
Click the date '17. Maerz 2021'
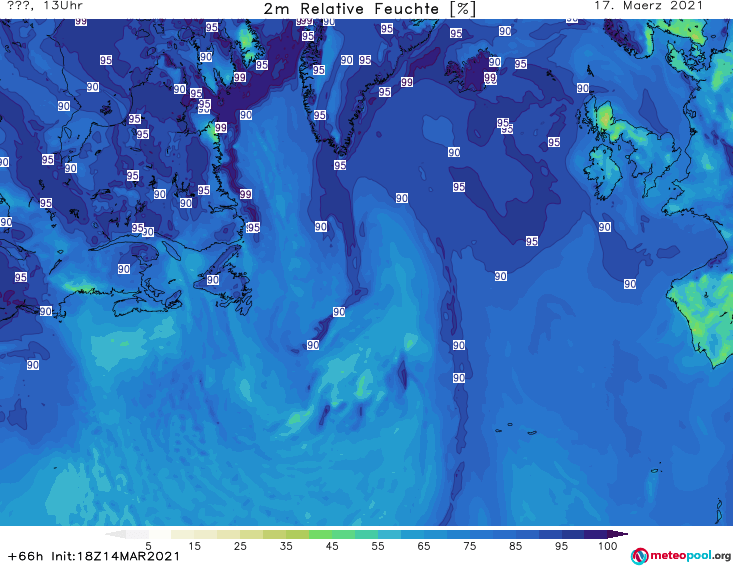(648, 6)
